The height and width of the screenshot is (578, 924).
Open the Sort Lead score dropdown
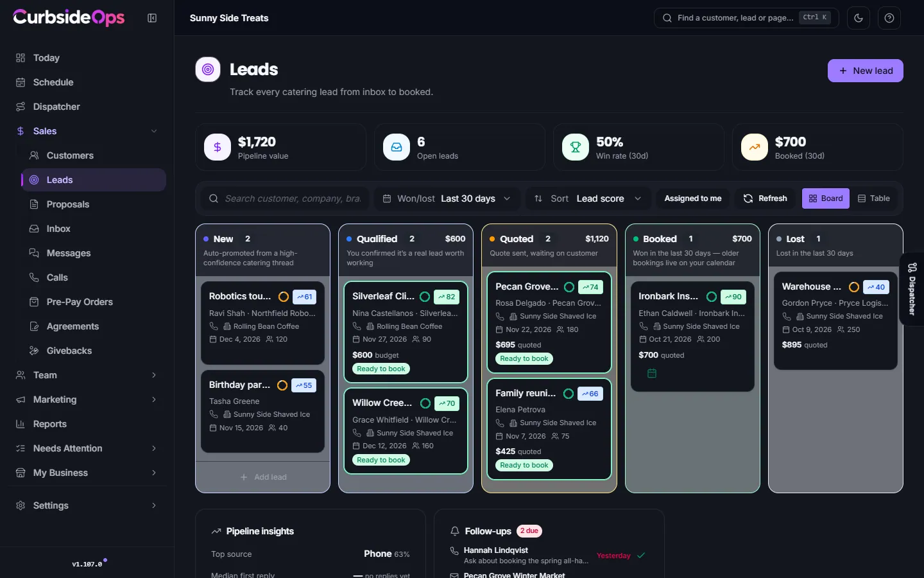click(588, 198)
